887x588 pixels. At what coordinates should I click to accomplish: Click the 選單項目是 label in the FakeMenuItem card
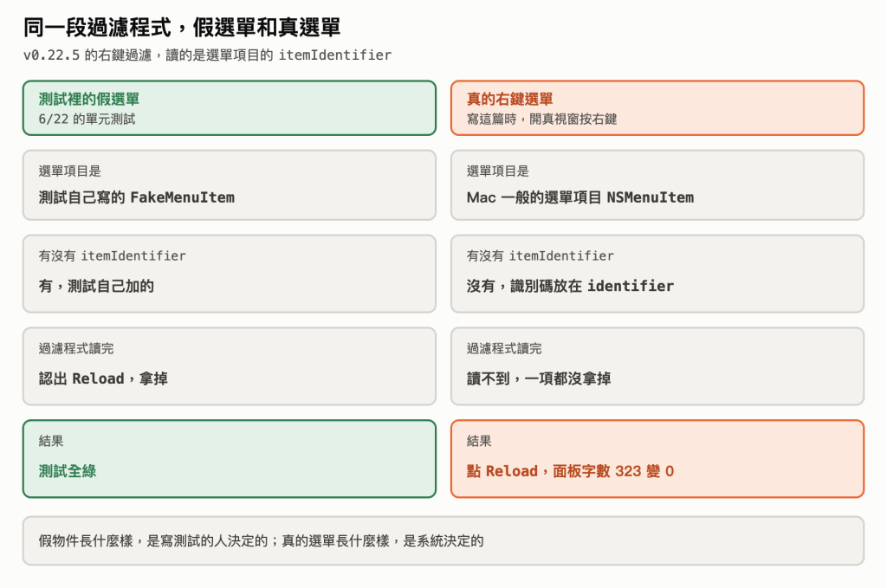pyautogui.click(x=69, y=171)
